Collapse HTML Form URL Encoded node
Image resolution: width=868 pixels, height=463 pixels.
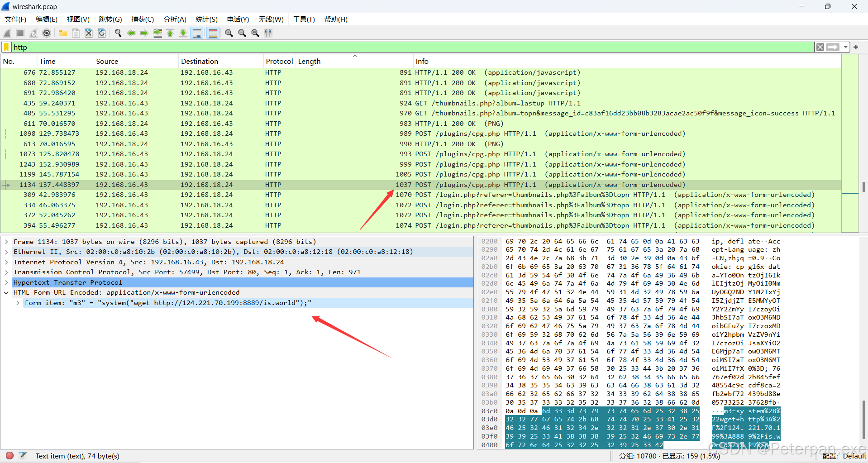6,292
